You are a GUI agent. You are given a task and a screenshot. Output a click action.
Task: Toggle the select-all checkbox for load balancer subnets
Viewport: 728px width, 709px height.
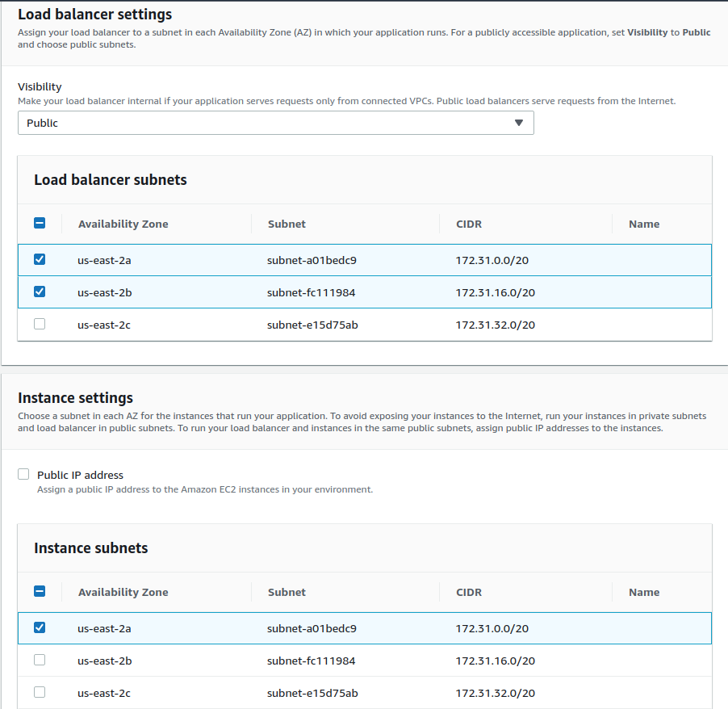coord(39,223)
